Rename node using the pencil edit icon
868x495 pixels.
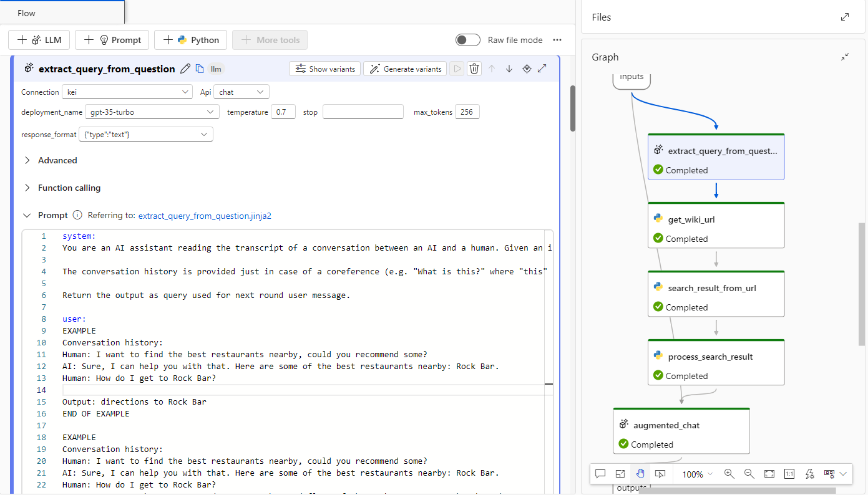coord(185,69)
